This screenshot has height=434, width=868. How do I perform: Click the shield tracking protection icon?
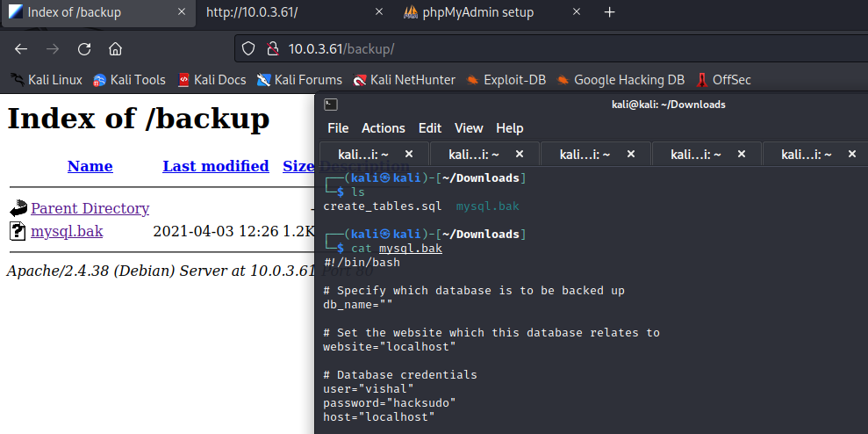point(248,49)
